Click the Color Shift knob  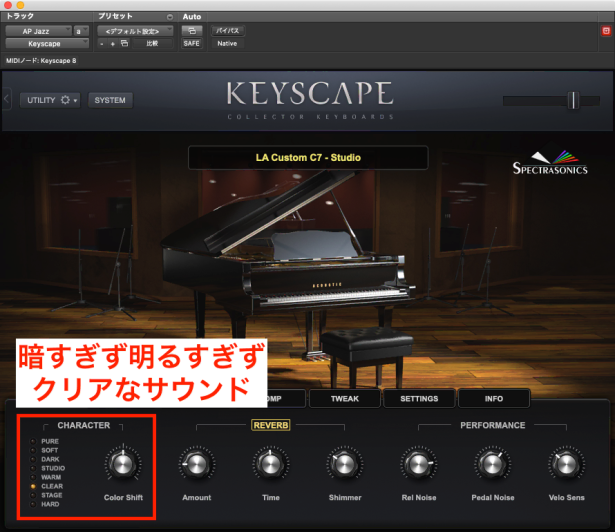point(123,464)
